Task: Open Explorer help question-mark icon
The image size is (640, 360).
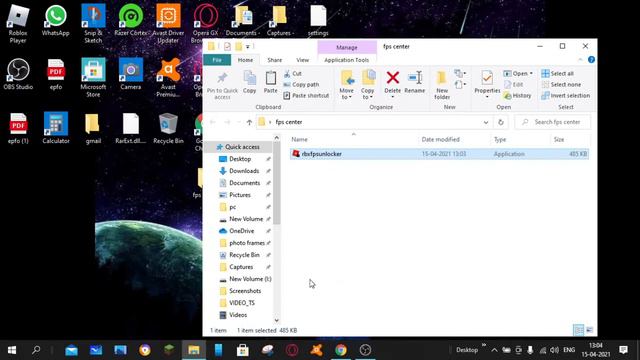Action: pyautogui.click(x=591, y=60)
